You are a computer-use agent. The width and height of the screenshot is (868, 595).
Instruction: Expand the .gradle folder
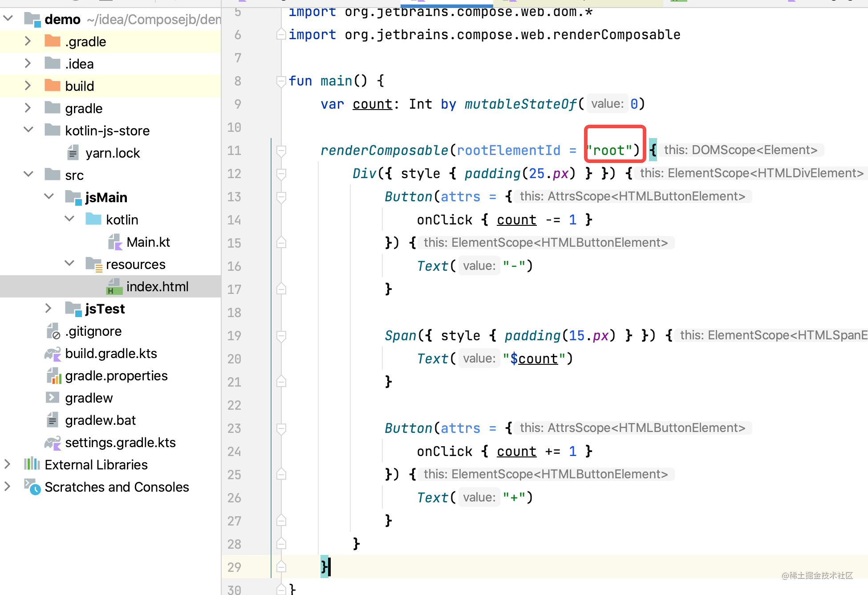point(28,41)
